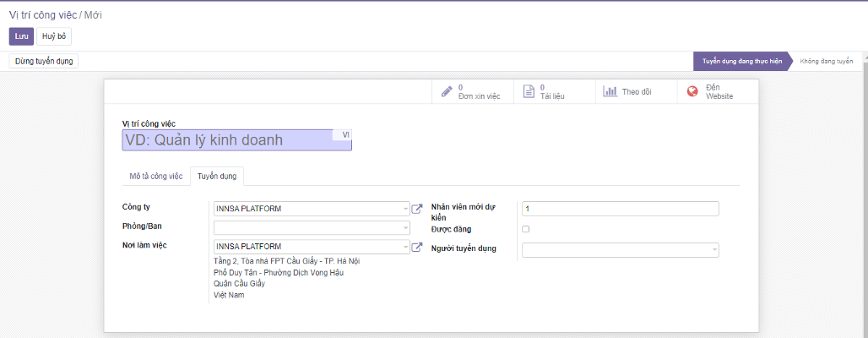Image resolution: width=868 pixels, height=338 pixels.
Task: Click the Theo dõi bar chart icon
Action: (x=610, y=91)
